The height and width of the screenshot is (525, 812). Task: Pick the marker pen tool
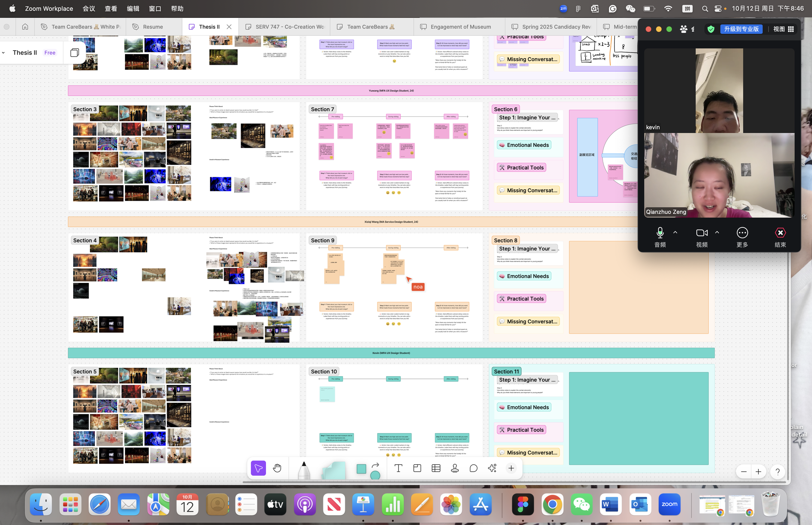coord(304,470)
